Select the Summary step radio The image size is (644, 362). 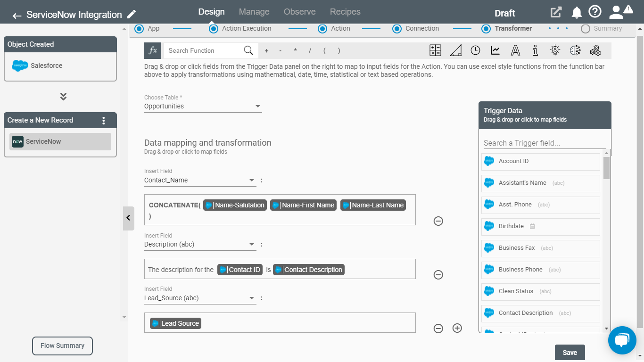click(x=586, y=29)
